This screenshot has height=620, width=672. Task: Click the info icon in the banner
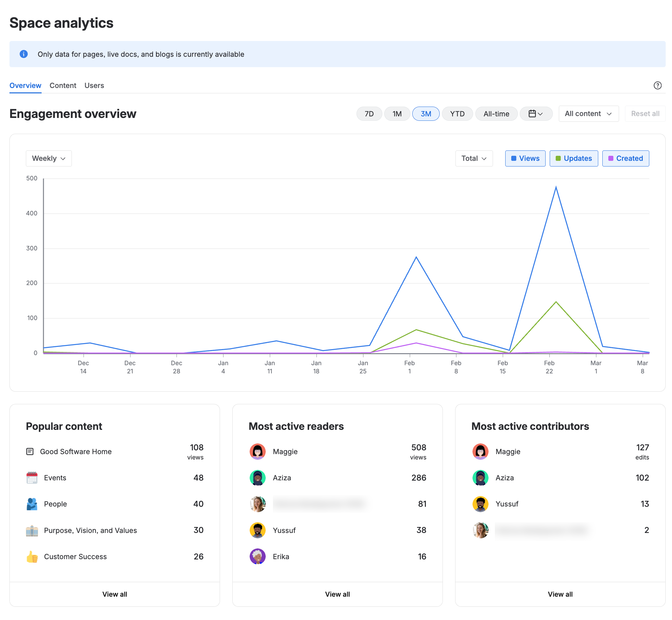23,54
